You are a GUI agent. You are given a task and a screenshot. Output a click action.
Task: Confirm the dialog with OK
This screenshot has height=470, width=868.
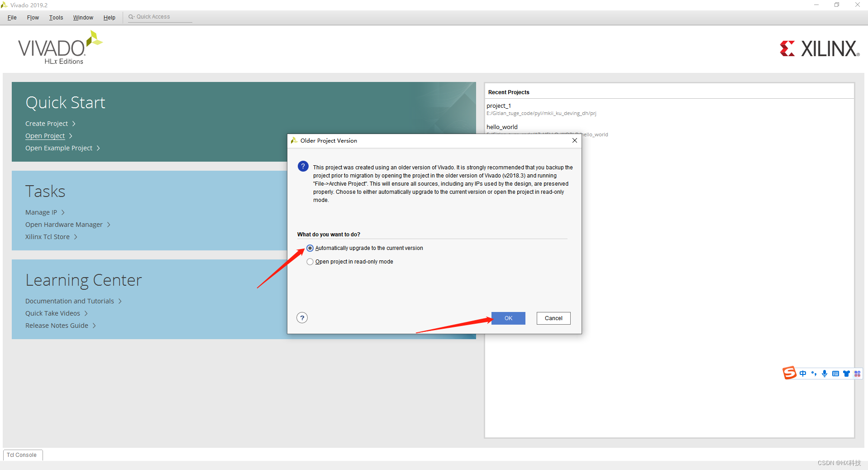[x=508, y=318]
